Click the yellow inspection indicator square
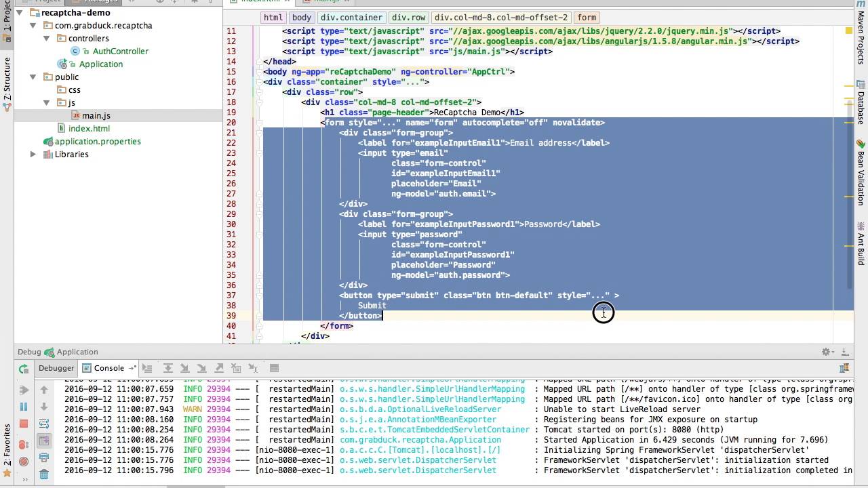The image size is (868, 488). [x=848, y=31]
